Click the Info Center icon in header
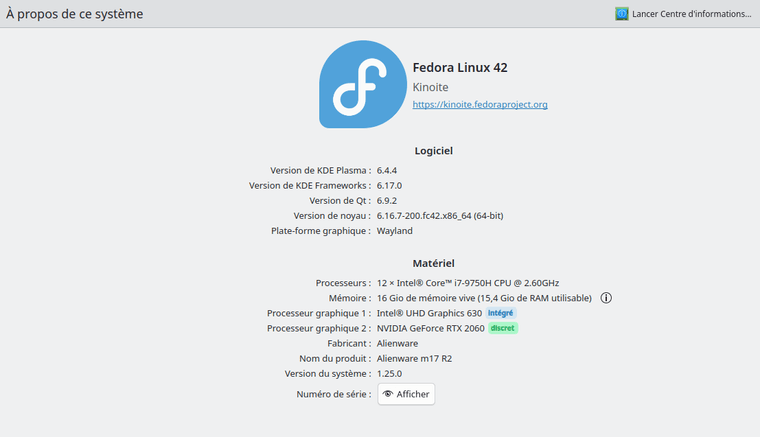Viewport: 760px width, 437px height. (x=622, y=14)
